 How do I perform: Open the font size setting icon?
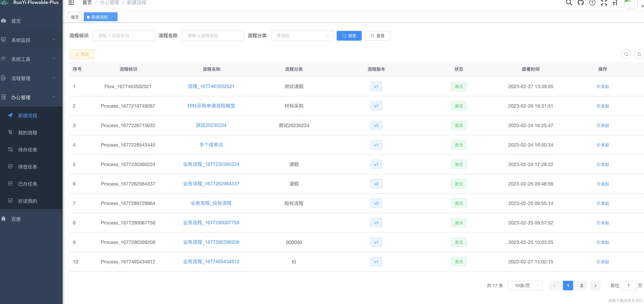pos(615,3)
